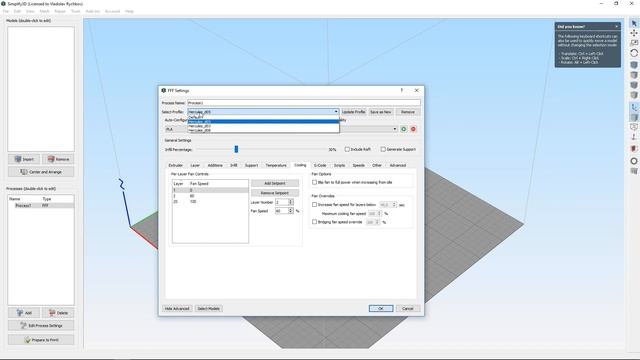Screen dimensions: 640x360
Task: Switch to the Layer tab
Action: coord(195,165)
